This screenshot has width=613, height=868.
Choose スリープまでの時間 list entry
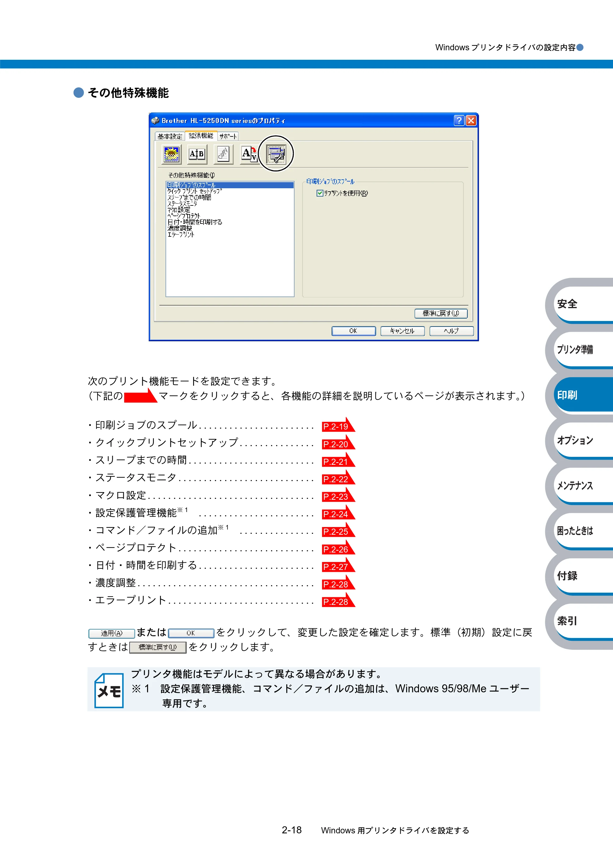coord(230,197)
